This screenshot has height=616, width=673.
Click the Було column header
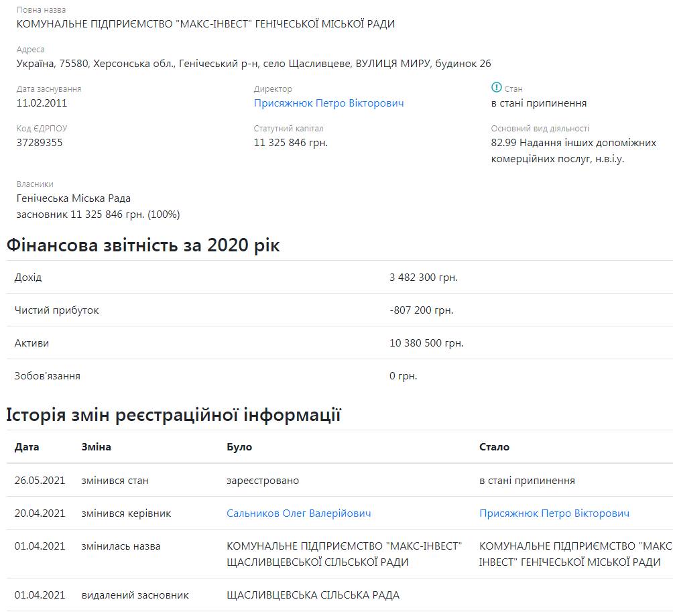coord(239,447)
